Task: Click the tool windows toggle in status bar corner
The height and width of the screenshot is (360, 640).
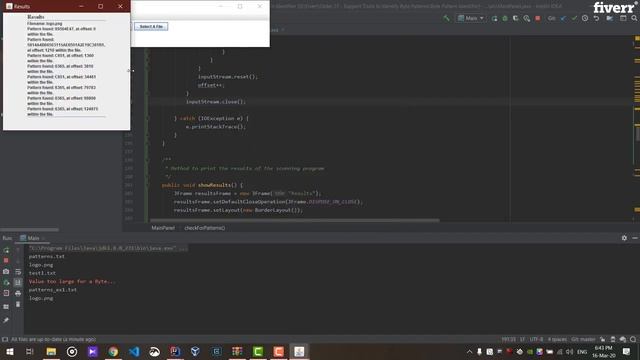Action: pyautogui.click(x=5, y=339)
